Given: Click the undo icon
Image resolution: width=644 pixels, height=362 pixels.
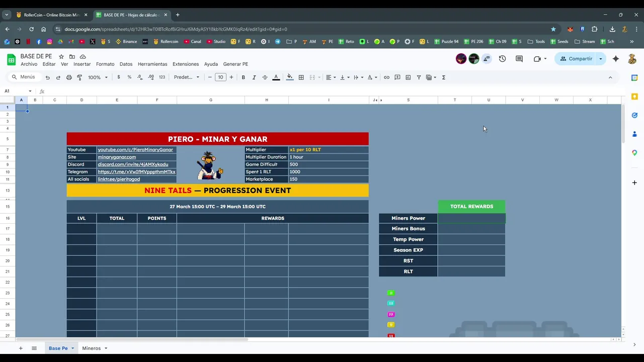Looking at the screenshot, I should pos(47,77).
